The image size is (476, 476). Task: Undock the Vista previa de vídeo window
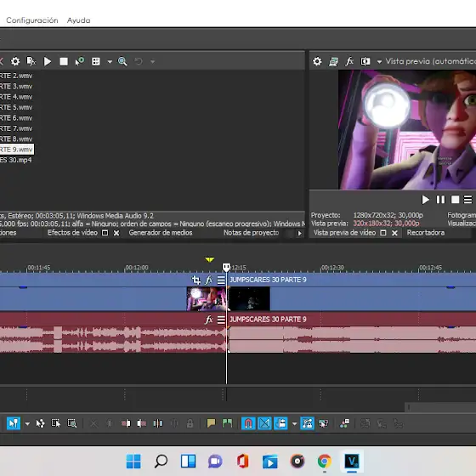[x=383, y=233]
